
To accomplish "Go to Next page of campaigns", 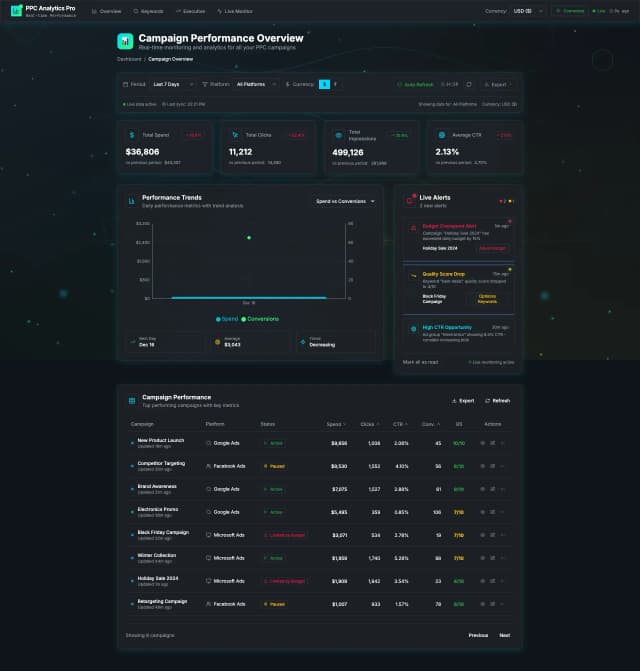I will [x=504, y=635].
